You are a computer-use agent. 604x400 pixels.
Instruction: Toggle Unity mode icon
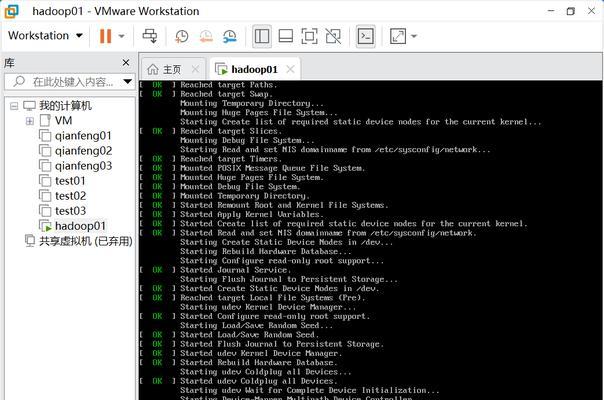[x=333, y=36]
